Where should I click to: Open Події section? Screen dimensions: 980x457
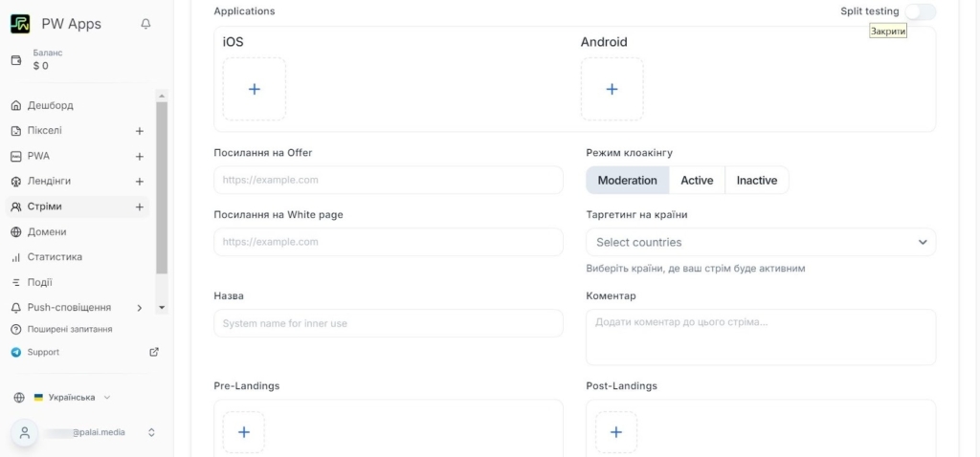pos(39,282)
